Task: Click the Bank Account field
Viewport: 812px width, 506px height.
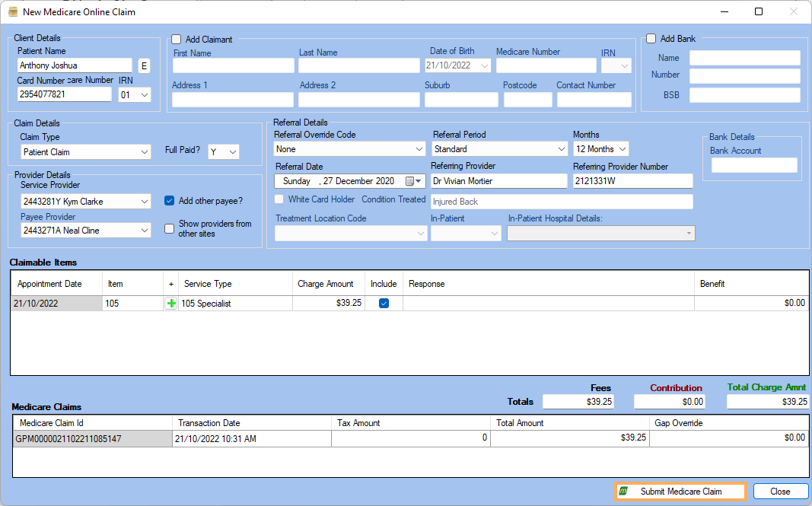Action: click(x=754, y=165)
